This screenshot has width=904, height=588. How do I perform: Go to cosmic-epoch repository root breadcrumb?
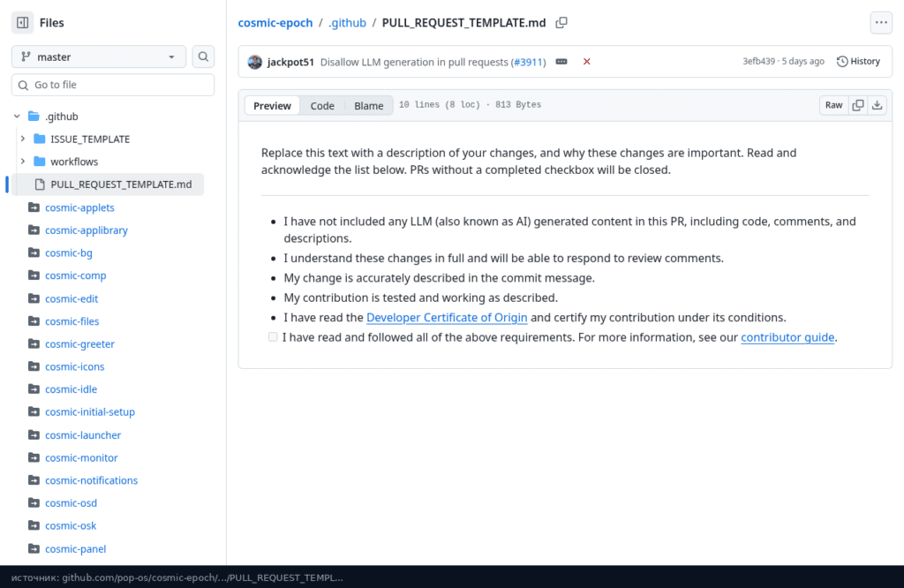point(275,22)
